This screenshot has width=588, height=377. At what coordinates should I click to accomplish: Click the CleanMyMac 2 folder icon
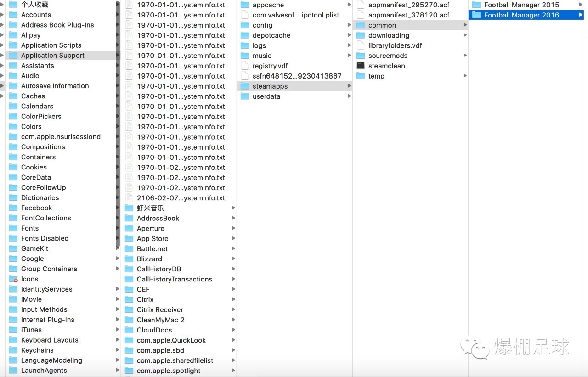point(129,320)
